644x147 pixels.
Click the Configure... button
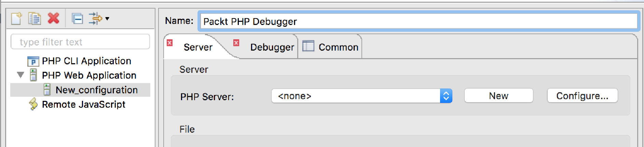[x=582, y=96]
